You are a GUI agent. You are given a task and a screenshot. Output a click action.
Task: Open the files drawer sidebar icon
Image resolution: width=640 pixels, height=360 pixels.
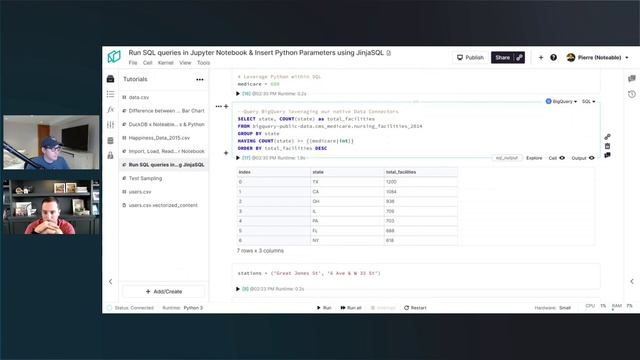point(110,79)
